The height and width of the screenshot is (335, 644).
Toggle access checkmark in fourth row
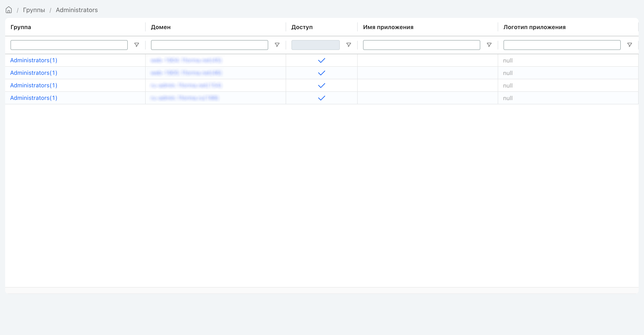point(321,98)
